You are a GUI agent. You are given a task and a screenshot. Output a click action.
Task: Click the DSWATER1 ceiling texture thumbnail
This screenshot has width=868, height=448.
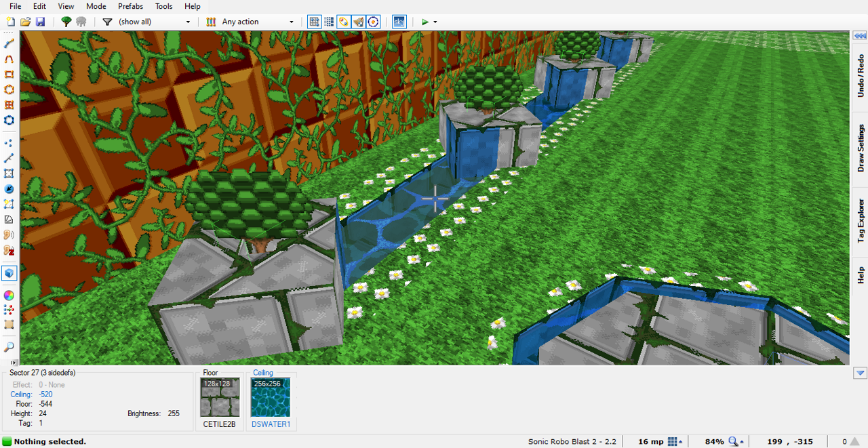click(271, 398)
